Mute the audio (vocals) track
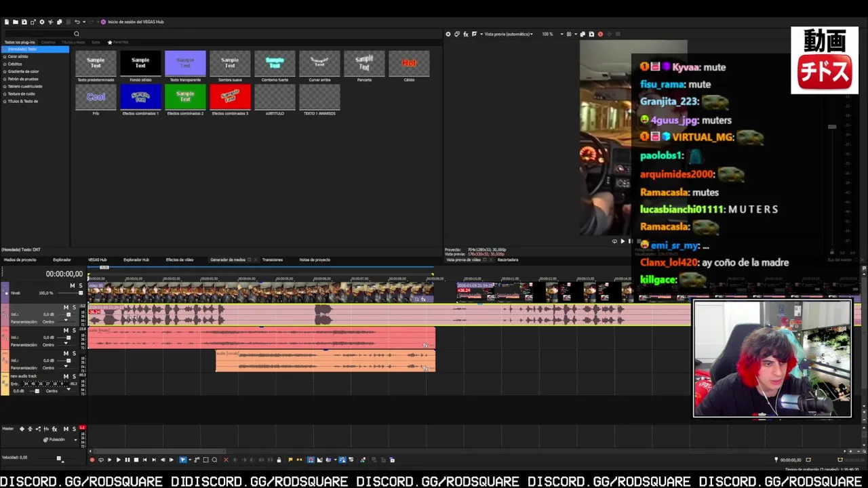The height and width of the screenshot is (488, 868). (x=66, y=353)
